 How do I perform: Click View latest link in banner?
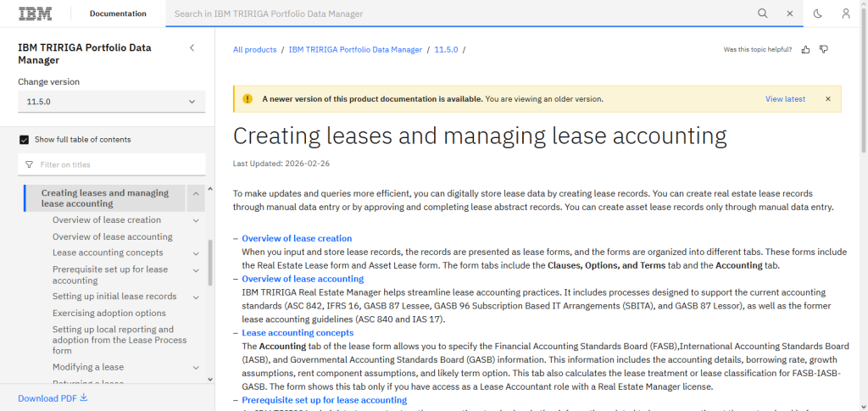785,99
